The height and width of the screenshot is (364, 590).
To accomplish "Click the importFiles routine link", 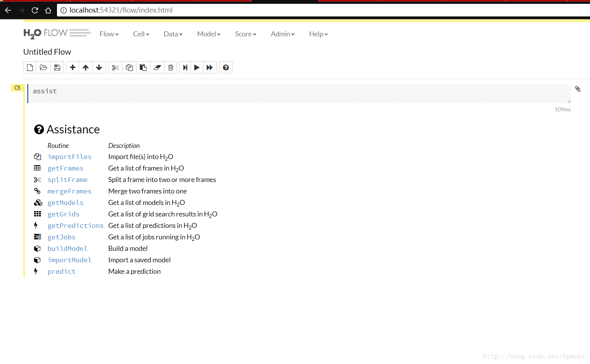I will coord(70,157).
